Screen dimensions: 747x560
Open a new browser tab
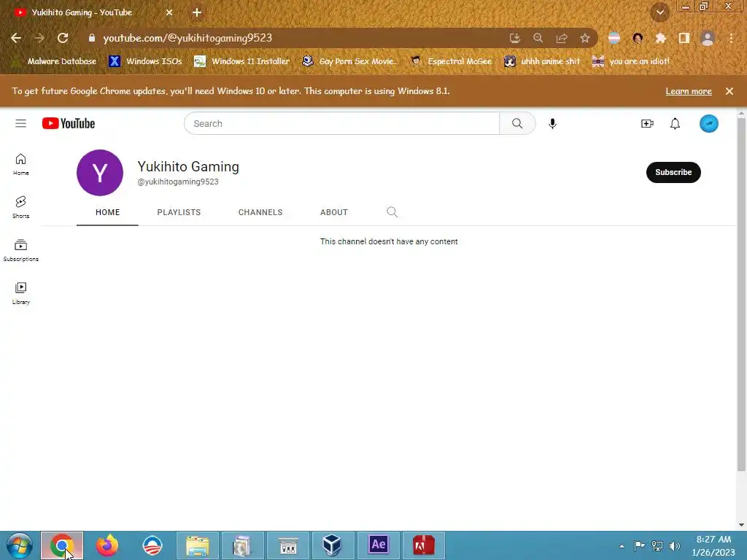point(197,12)
